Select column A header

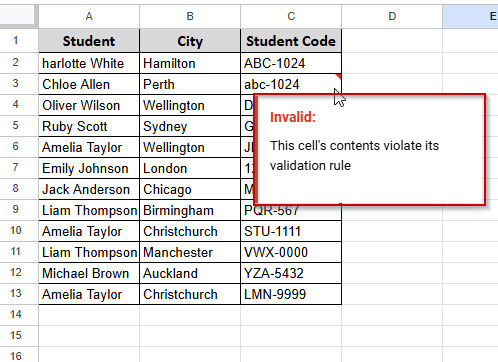89,16
